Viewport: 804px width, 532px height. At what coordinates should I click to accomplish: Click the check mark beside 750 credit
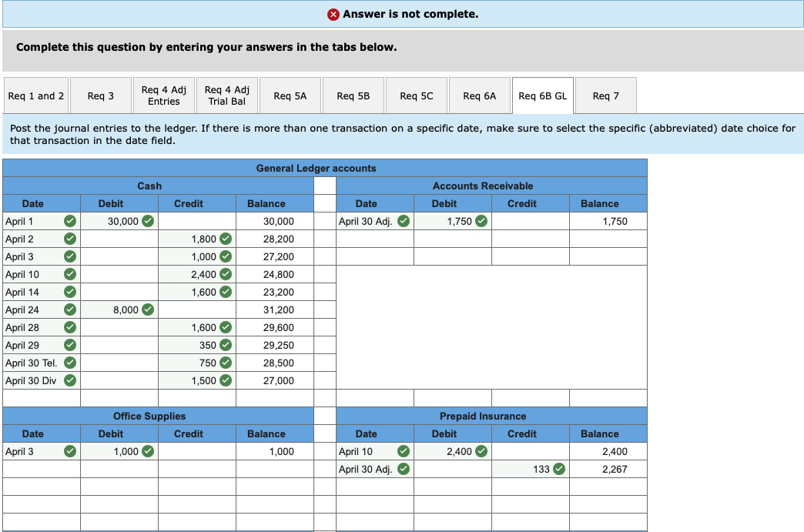click(226, 363)
